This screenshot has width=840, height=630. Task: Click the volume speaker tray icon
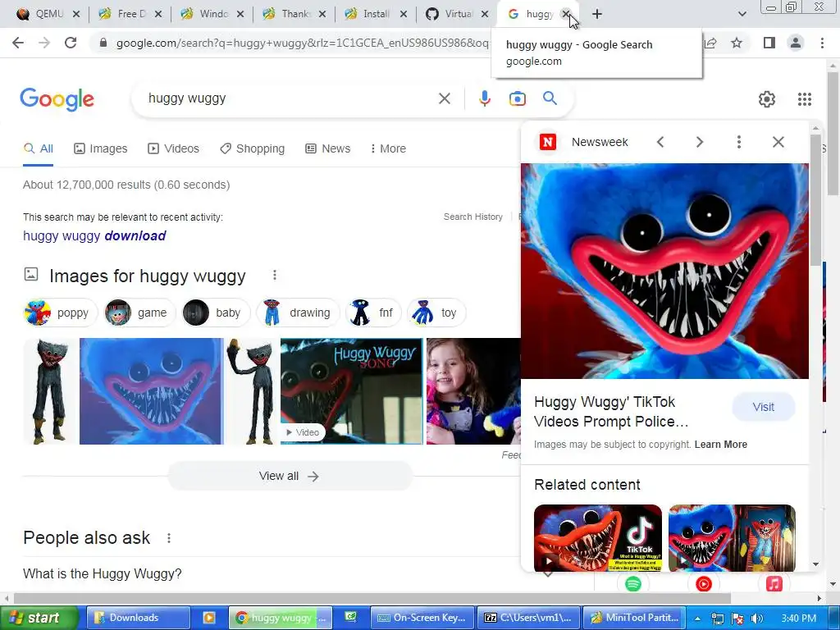point(756,619)
